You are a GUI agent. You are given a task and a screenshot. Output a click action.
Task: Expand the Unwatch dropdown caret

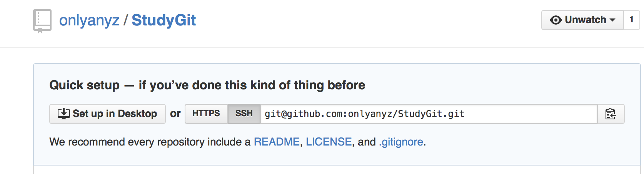coord(612,20)
